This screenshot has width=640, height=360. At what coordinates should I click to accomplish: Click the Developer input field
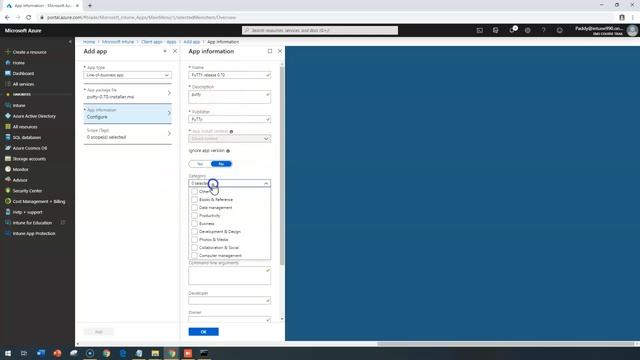[x=229, y=300]
